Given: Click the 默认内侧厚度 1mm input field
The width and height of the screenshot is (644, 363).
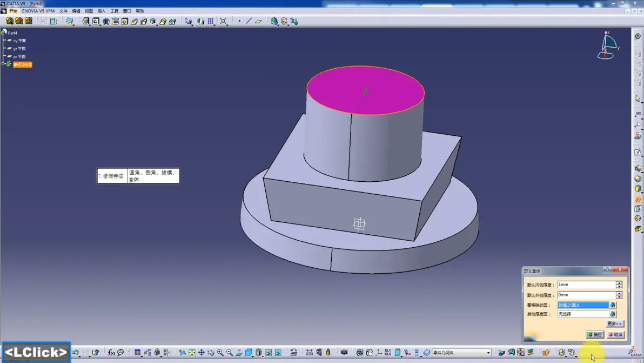Looking at the screenshot, I should tap(586, 285).
